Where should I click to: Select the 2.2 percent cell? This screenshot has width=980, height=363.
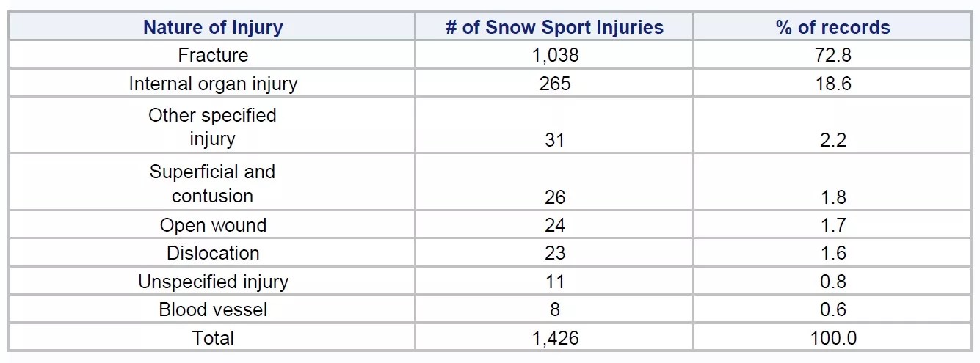coord(832,140)
